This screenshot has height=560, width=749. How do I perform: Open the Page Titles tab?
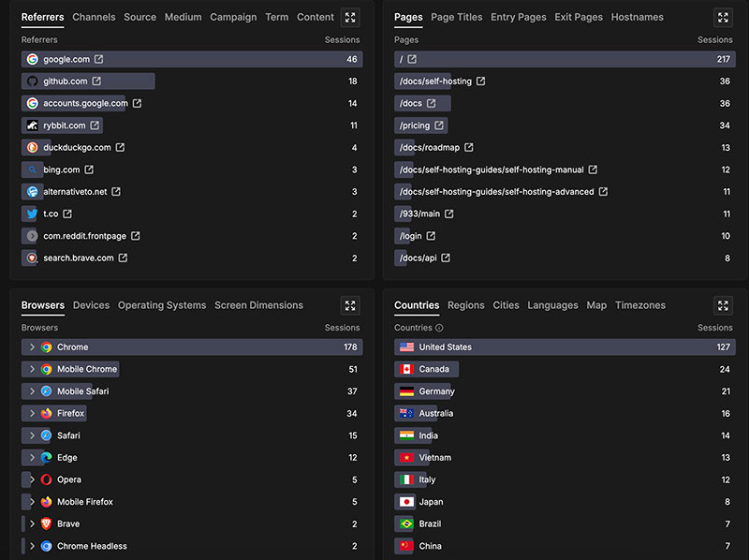point(457,17)
